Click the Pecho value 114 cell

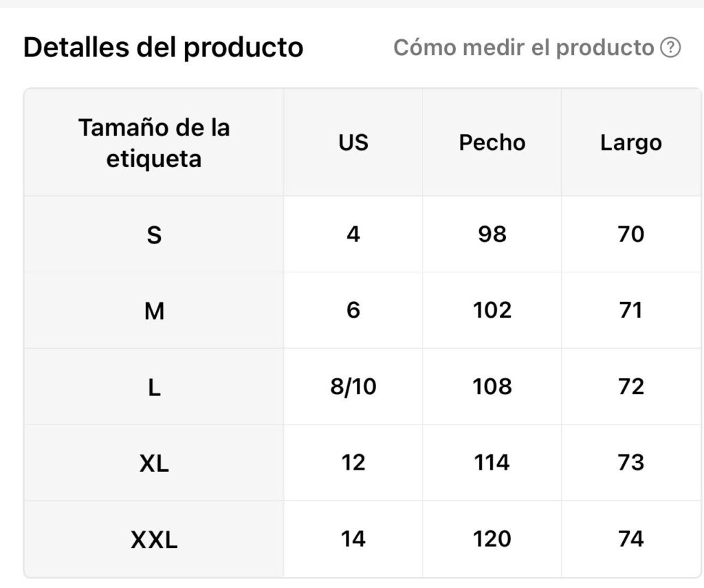click(x=492, y=463)
